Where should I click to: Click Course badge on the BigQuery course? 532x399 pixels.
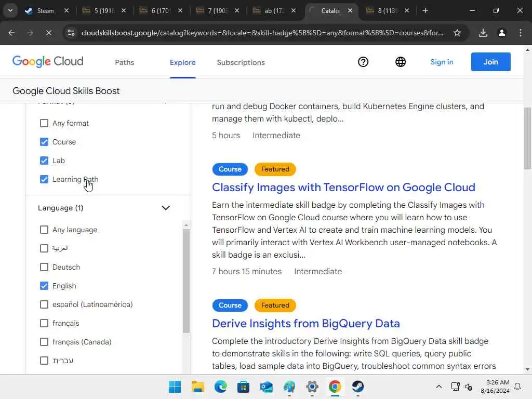[230, 305]
